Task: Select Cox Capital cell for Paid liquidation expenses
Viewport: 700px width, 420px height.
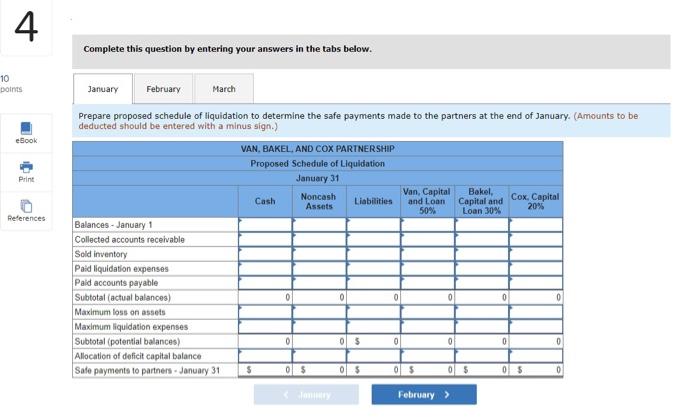Action: tap(536, 269)
